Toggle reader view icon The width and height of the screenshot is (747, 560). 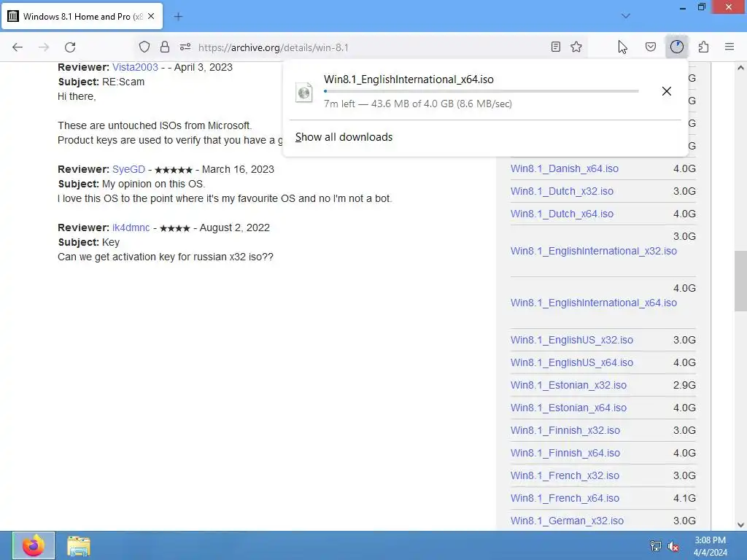pos(555,47)
